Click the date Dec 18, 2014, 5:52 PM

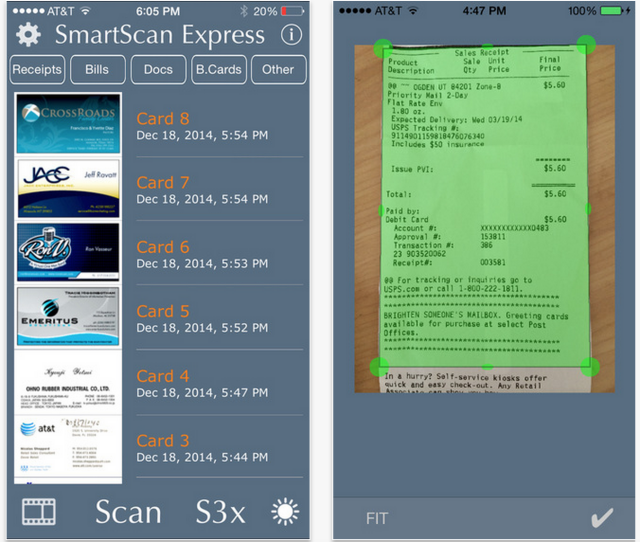(202, 328)
